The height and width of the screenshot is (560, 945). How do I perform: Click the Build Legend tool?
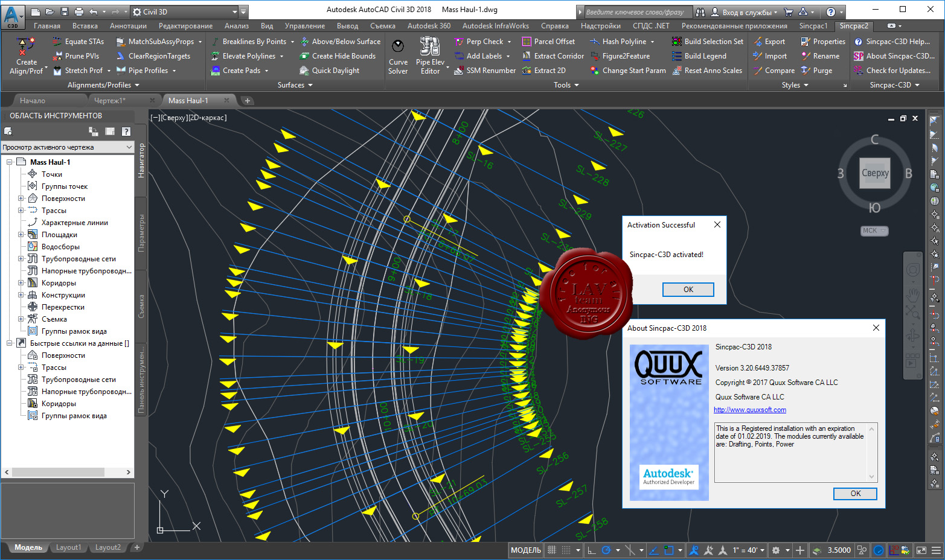[x=699, y=56]
